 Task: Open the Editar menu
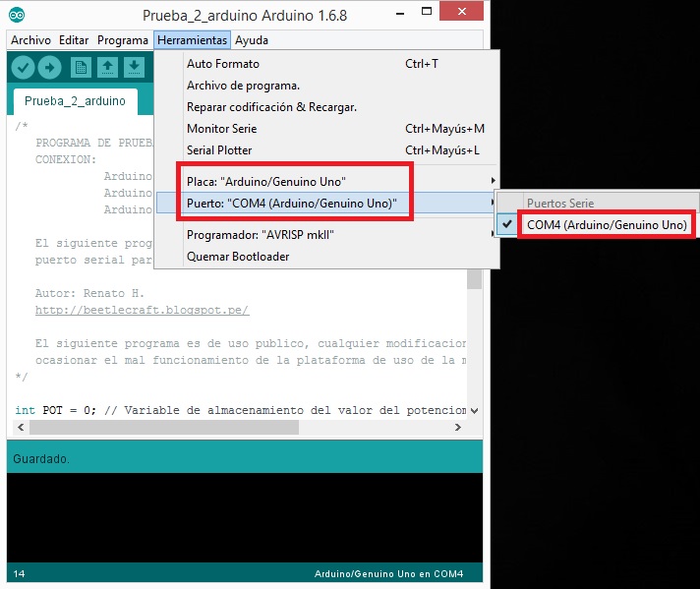pyautogui.click(x=74, y=40)
